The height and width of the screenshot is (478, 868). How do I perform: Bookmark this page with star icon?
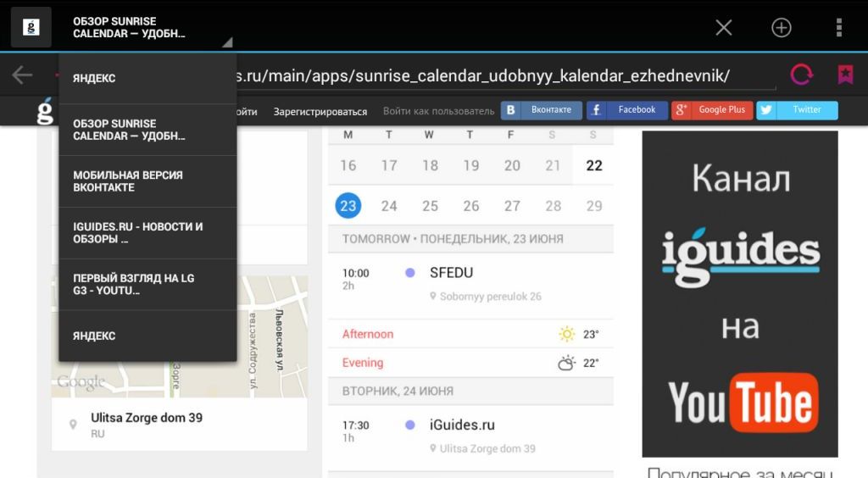click(845, 74)
